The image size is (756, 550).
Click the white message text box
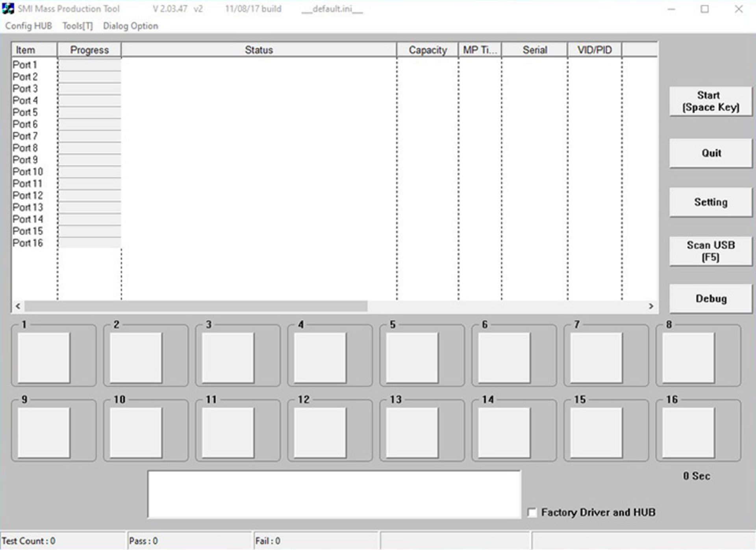coord(334,494)
